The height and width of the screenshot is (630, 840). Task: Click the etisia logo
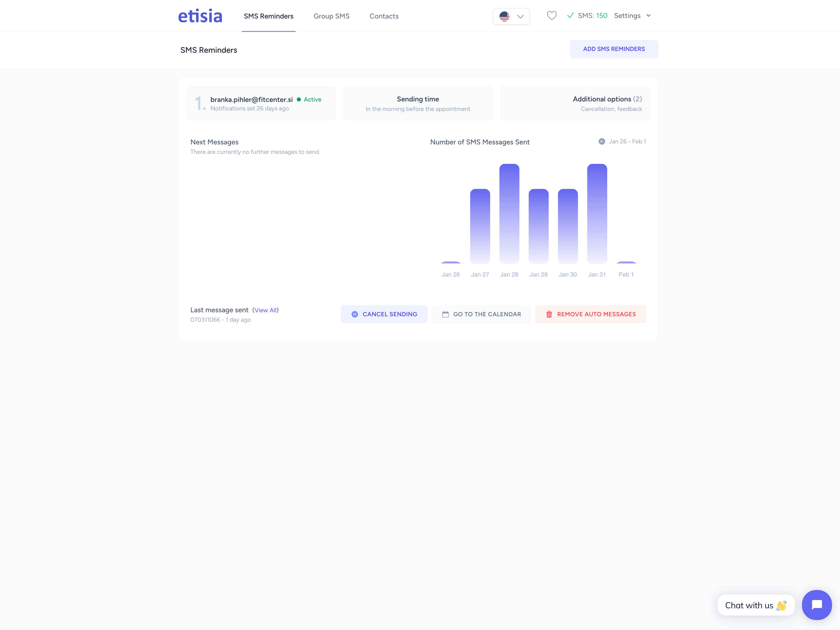(x=200, y=16)
